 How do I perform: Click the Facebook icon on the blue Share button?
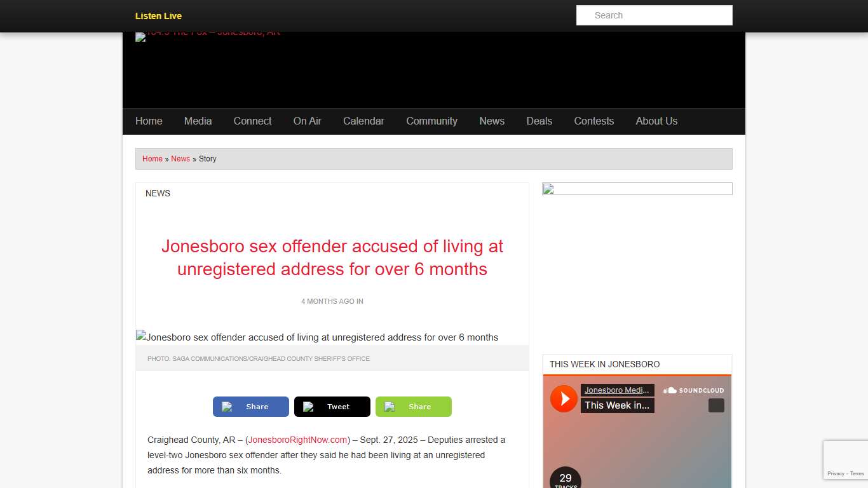228,407
